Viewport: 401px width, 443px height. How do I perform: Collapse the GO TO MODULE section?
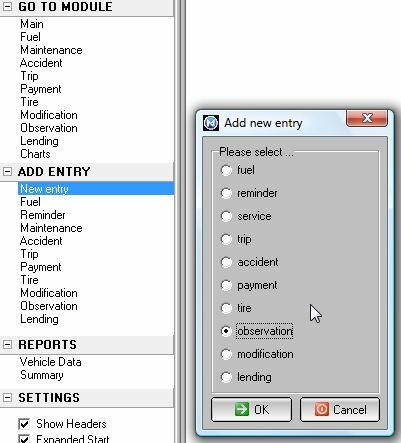click(x=7, y=6)
